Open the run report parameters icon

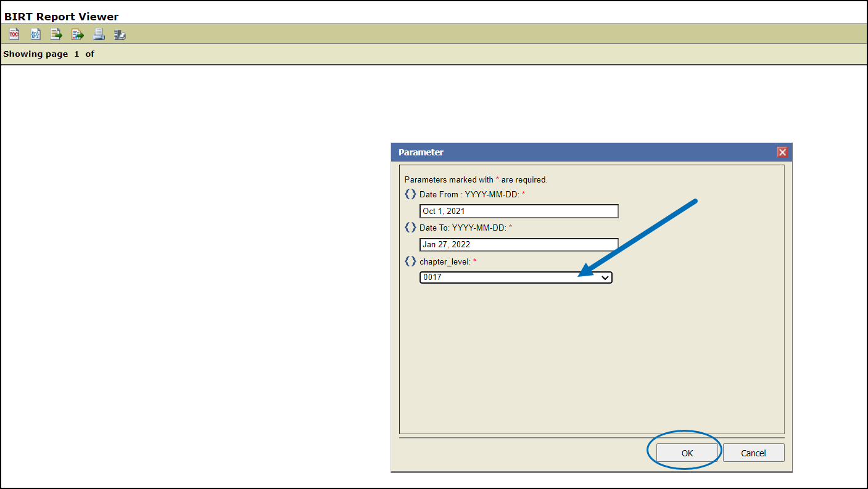pos(35,34)
